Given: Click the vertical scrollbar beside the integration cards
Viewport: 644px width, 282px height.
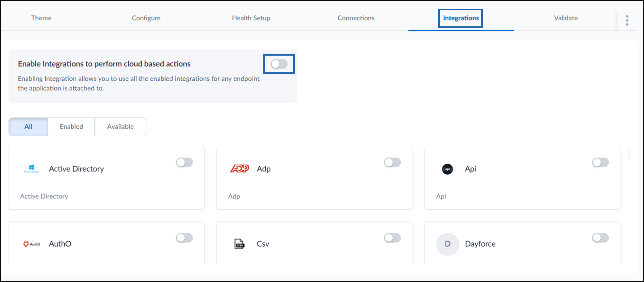Looking at the screenshot, I should (x=629, y=154).
